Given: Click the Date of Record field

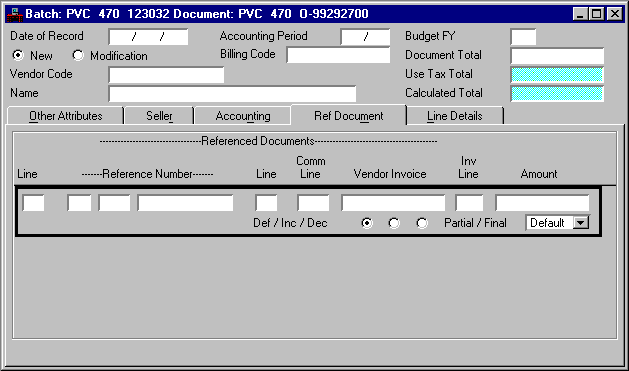Looking at the screenshot, I should (x=148, y=37).
